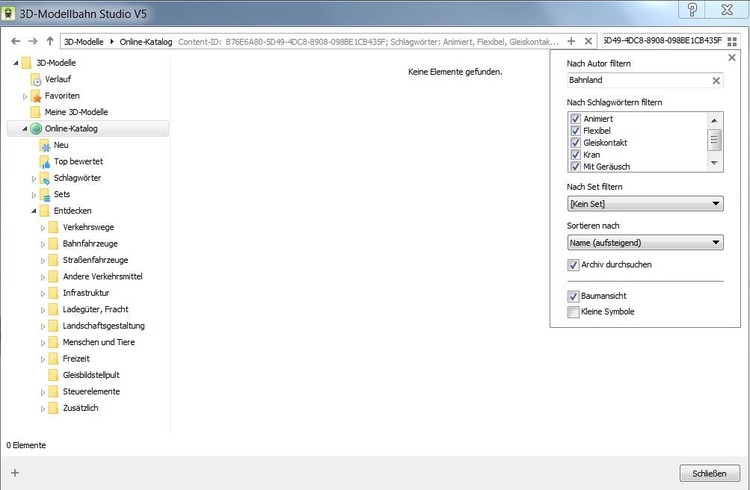The width and height of the screenshot is (750, 490).
Task: Go back with the left arrow
Action: [15, 41]
